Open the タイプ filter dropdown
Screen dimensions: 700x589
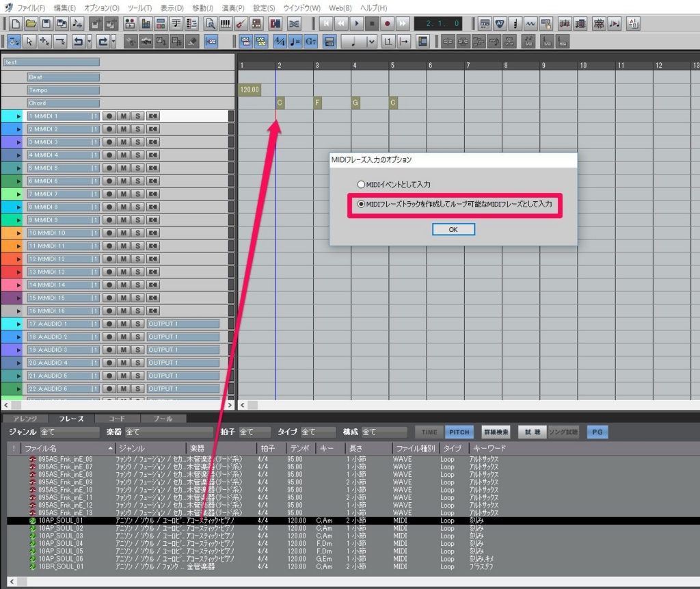pyautogui.click(x=319, y=432)
